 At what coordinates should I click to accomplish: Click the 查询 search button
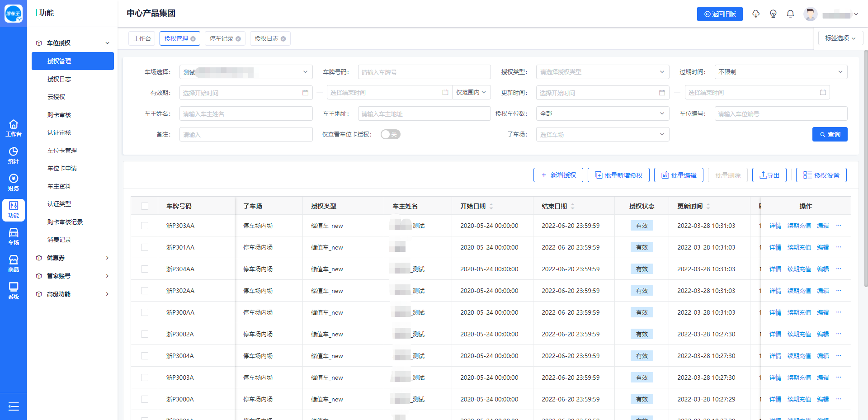pyautogui.click(x=830, y=134)
